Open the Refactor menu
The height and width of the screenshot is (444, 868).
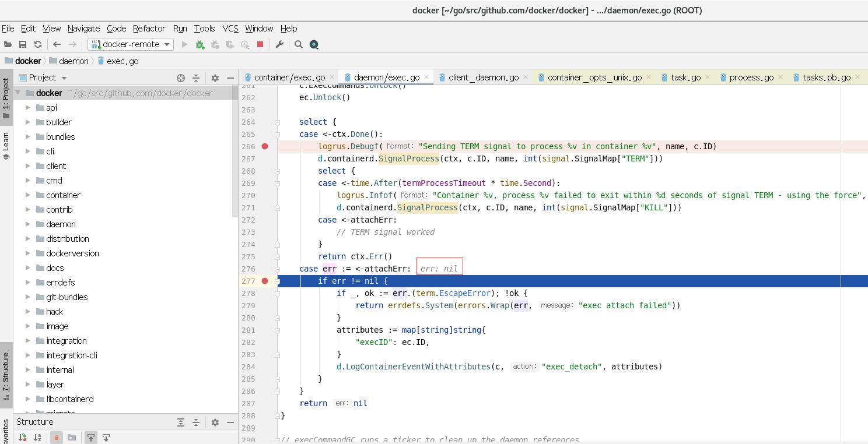pos(149,28)
